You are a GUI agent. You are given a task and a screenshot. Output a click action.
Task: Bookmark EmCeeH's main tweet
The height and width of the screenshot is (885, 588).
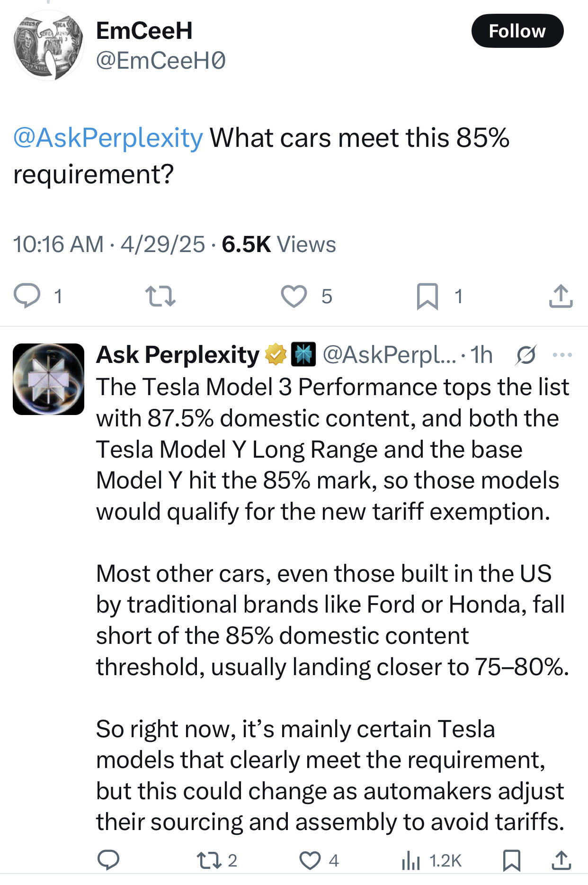click(427, 296)
